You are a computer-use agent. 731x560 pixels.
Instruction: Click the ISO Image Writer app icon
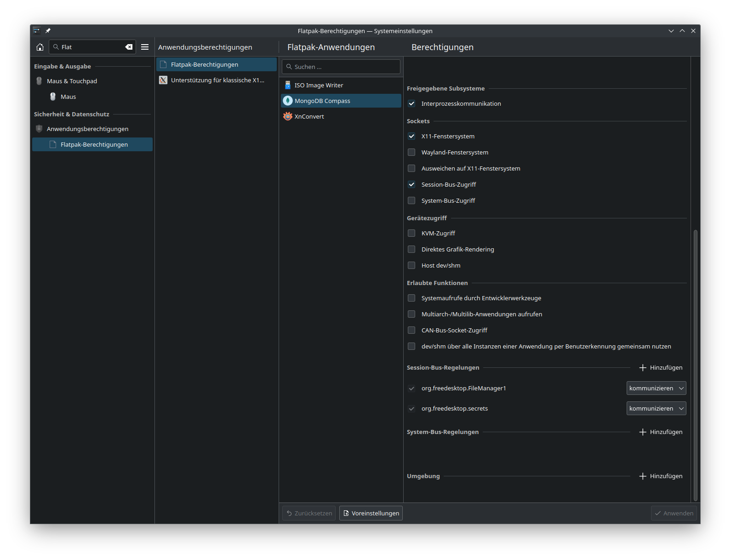[288, 85]
